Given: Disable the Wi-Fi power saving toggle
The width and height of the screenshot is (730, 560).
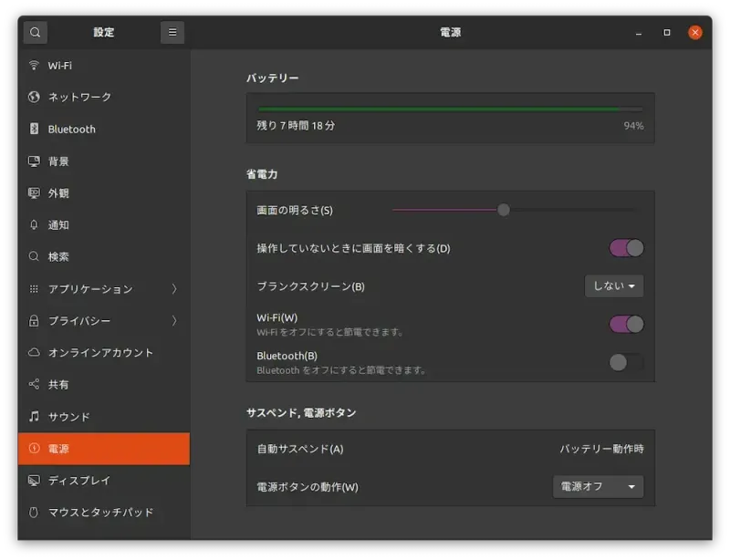Looking at the screenshot, I should (627, 324).
